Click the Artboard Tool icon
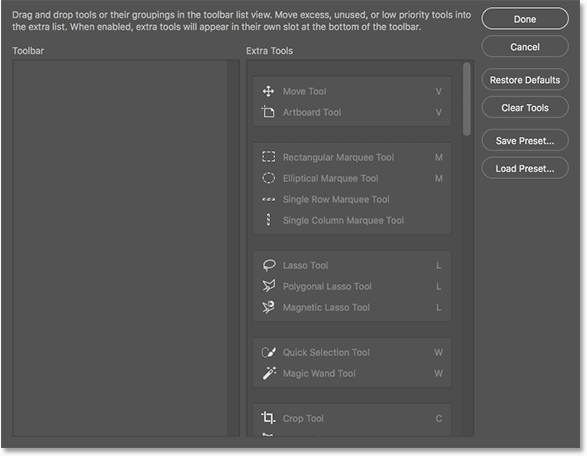The height and width of the screenshot is (456, 587). pos(268,112)
